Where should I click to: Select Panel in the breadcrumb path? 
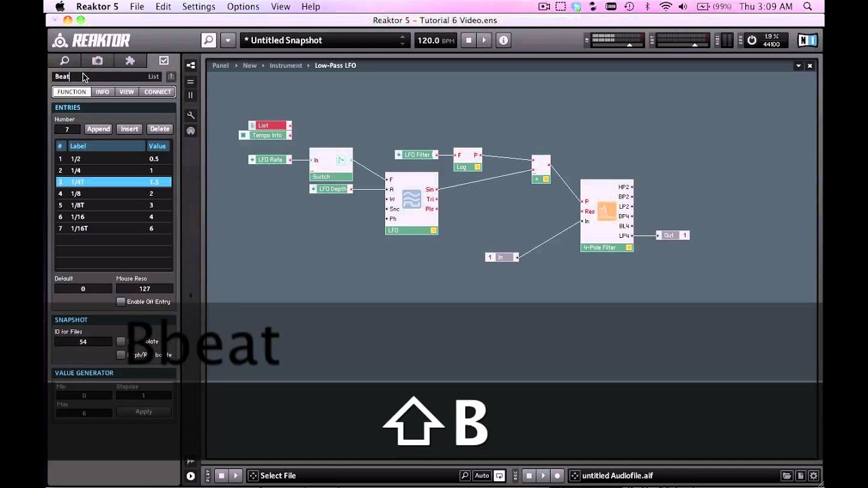point(220,66)
